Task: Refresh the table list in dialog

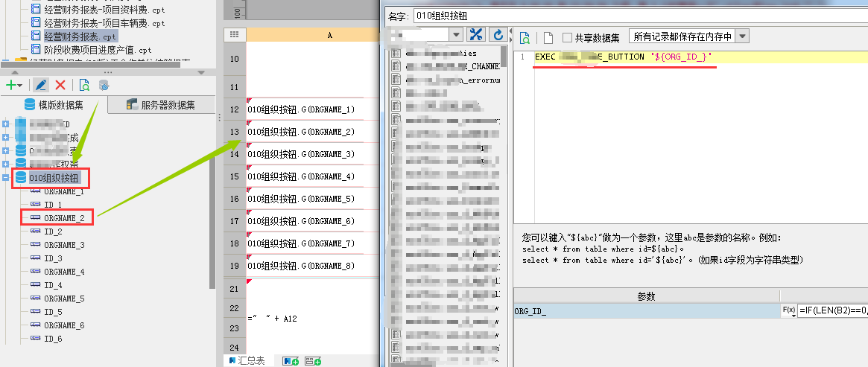Action: click(x=498, y=34)
